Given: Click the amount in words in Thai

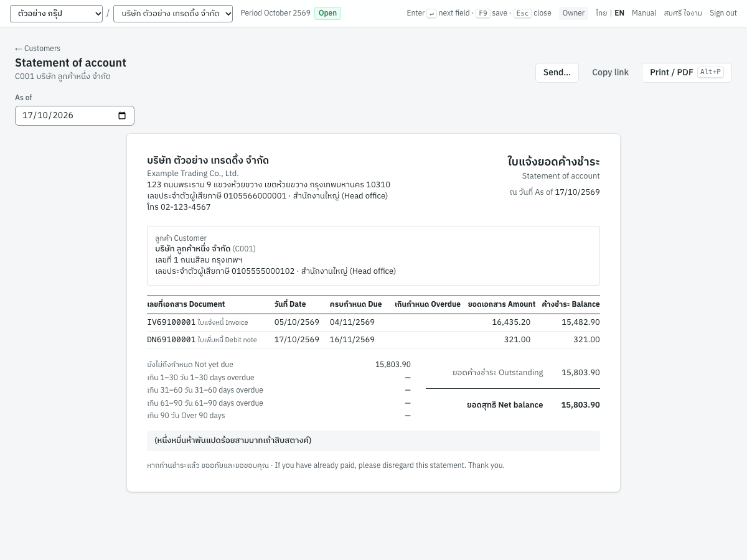Looking at the screenshot, I should click(x=233, y=441).
